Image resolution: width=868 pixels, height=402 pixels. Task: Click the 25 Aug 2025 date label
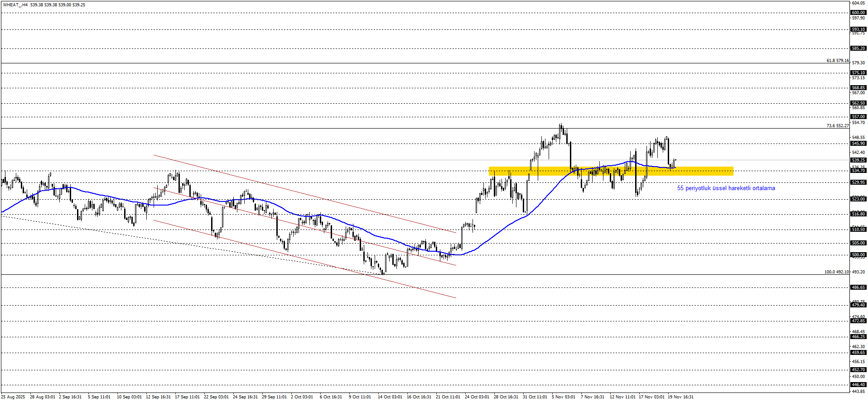[x=13, y=397]
